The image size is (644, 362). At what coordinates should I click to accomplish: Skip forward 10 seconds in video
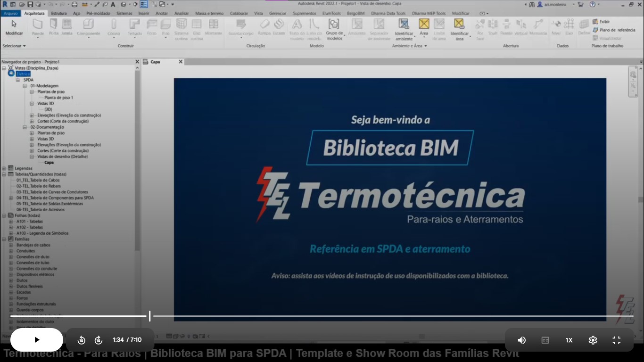tap(99, 340)
